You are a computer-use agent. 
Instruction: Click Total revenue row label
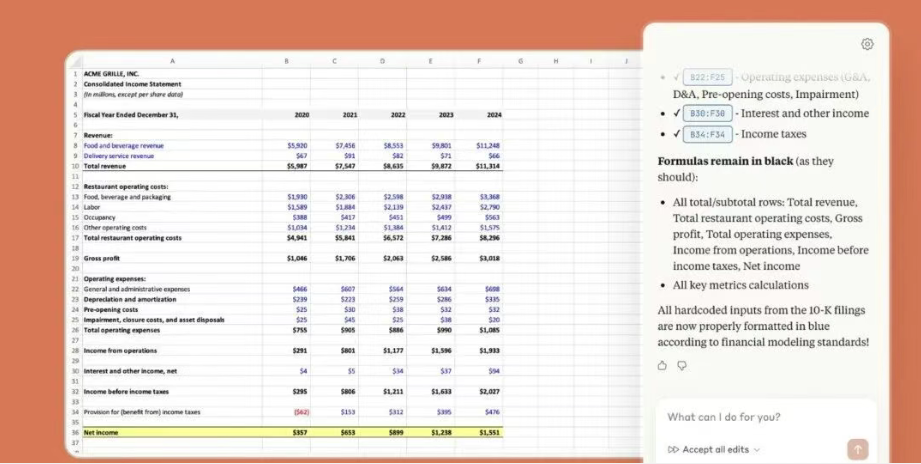pos(105,166)
